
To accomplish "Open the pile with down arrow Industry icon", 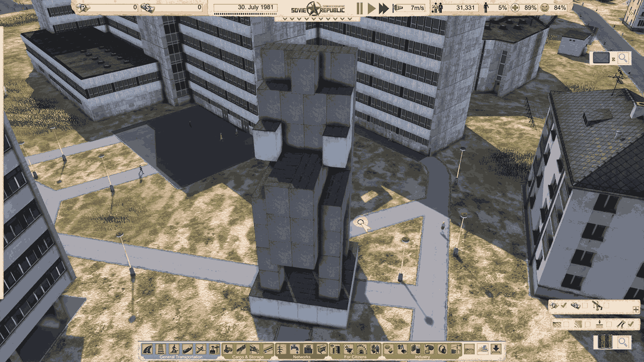I will [389, 349].
